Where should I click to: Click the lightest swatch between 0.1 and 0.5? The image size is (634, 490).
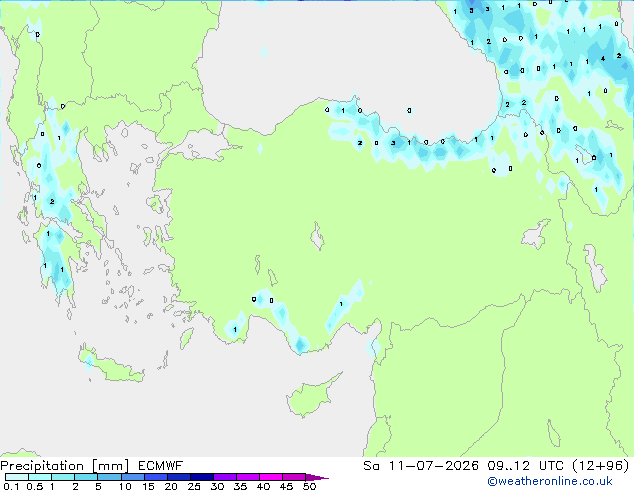17,477
